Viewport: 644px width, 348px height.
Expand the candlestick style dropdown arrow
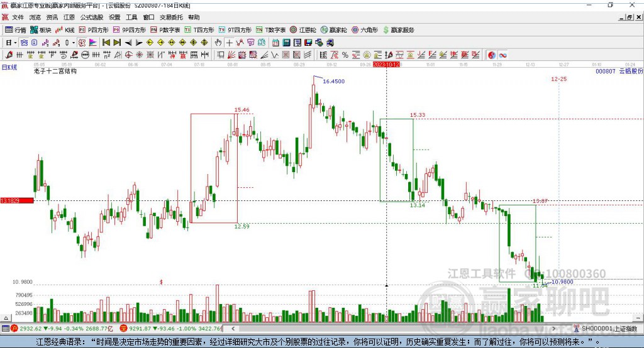[x=74, y=43]
